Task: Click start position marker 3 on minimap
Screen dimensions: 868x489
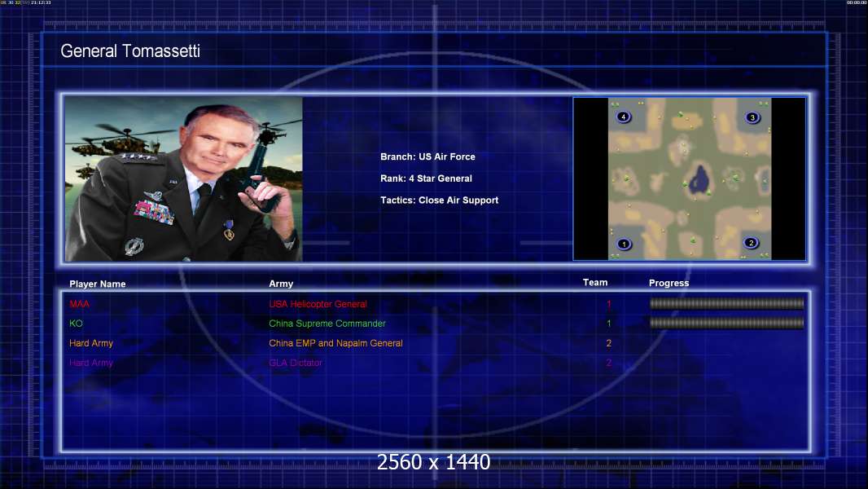Action: click(x=752, y=117)
